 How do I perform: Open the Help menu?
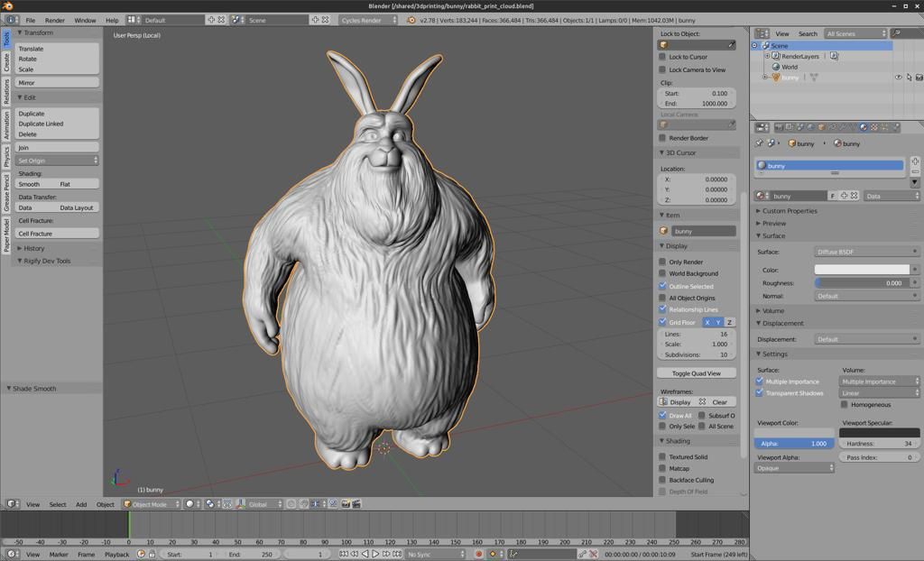coord(112,20)
